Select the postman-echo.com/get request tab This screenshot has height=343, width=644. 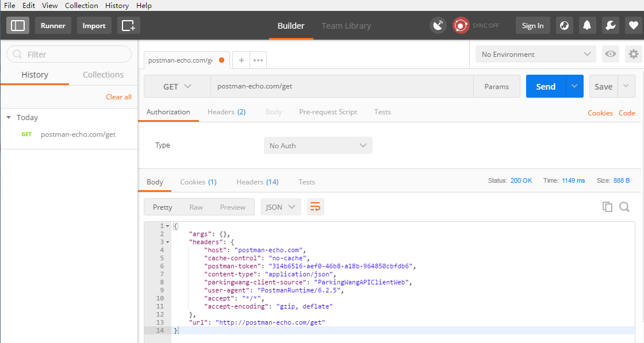tap(187, 60)
